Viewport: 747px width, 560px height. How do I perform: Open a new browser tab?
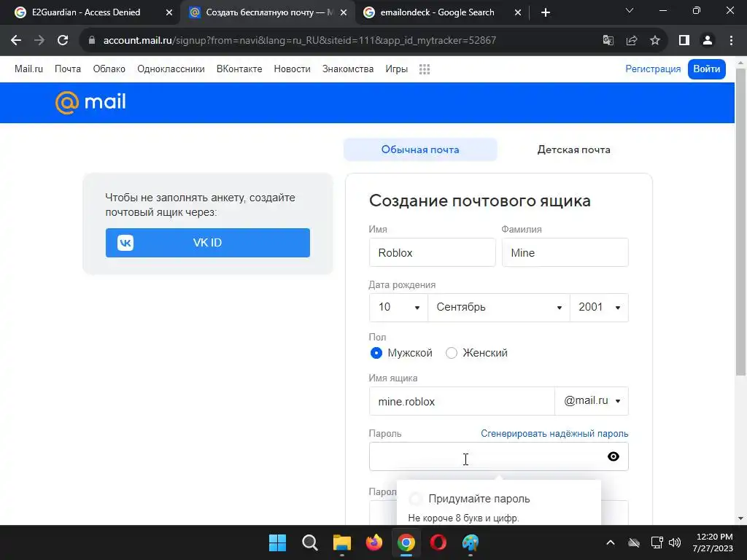(546, 12)
